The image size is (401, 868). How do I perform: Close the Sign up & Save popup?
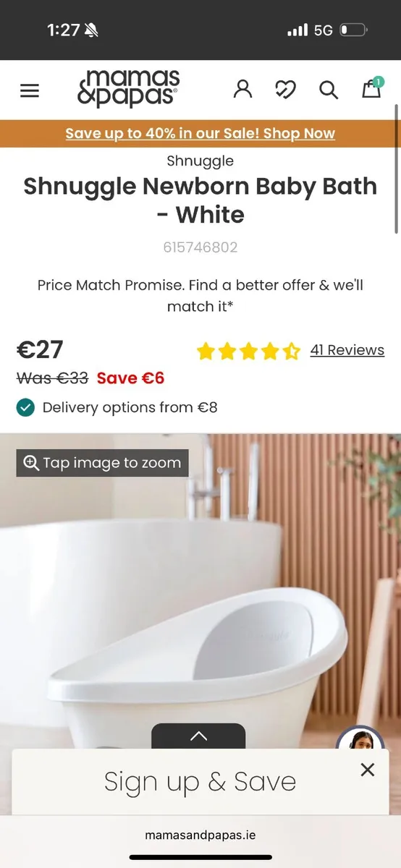point(368,770)
